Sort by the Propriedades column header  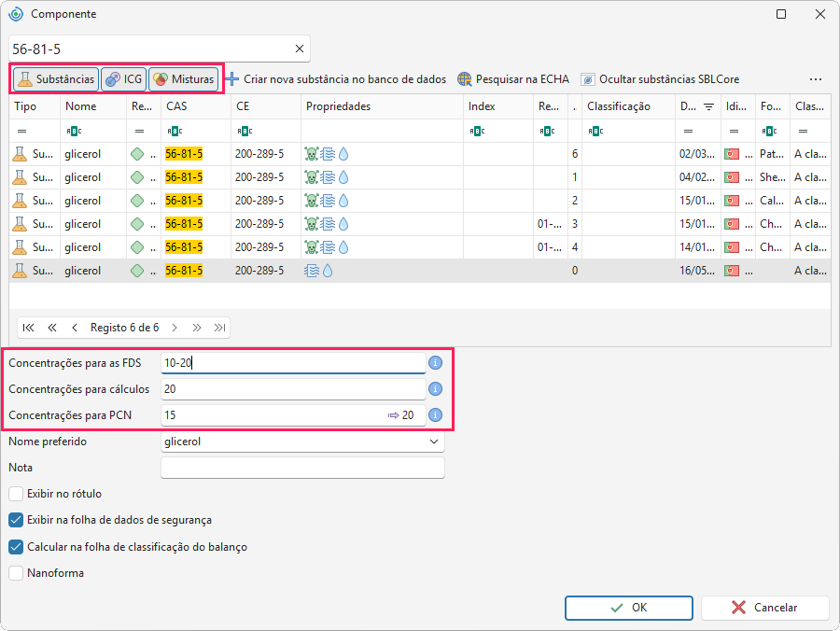(x=382, y=106)
